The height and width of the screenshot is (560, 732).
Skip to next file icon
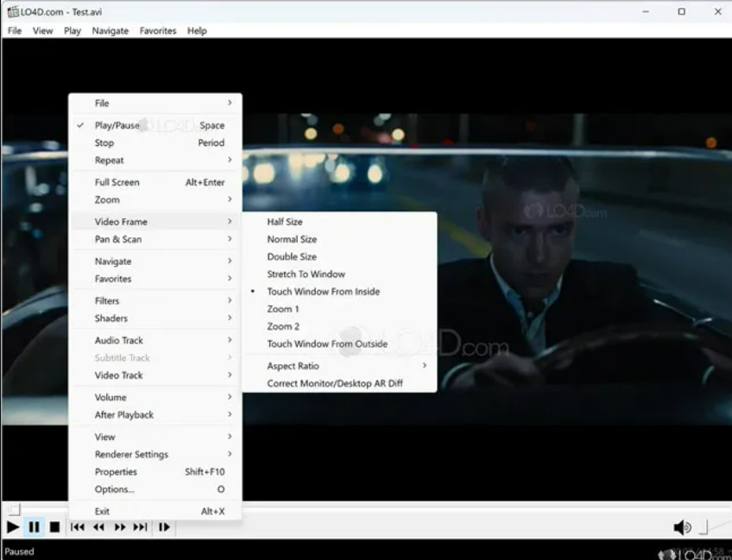click(140, 527)
